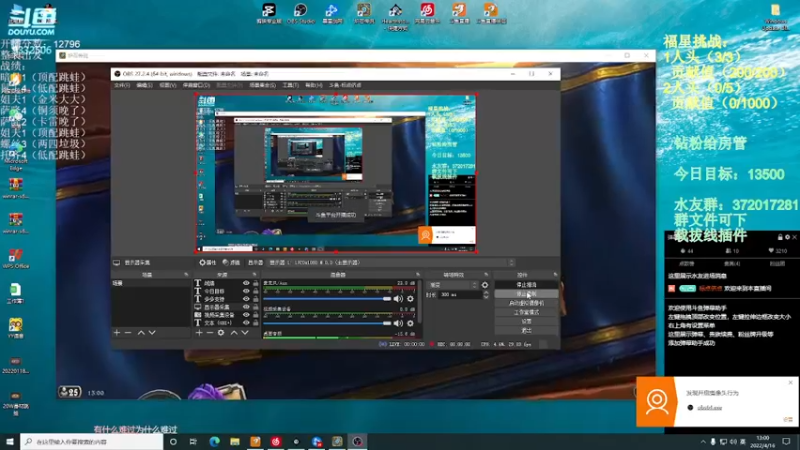Click the 停止推流 button
This screenshot has height=450, width=800.
526,285
